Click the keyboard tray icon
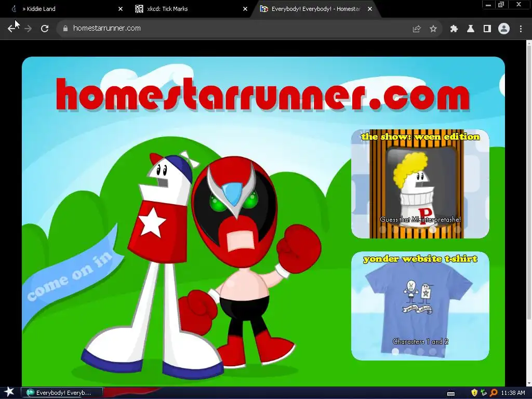Image resolution: width=532 pixels, height=399 pixels. 451,393
